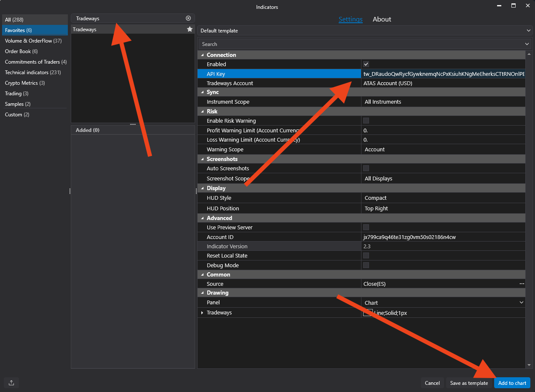This screenshot has height=392, width=535.
Task: Click Screenshot Scope value All Displays
Action: (x=444, y=178)
